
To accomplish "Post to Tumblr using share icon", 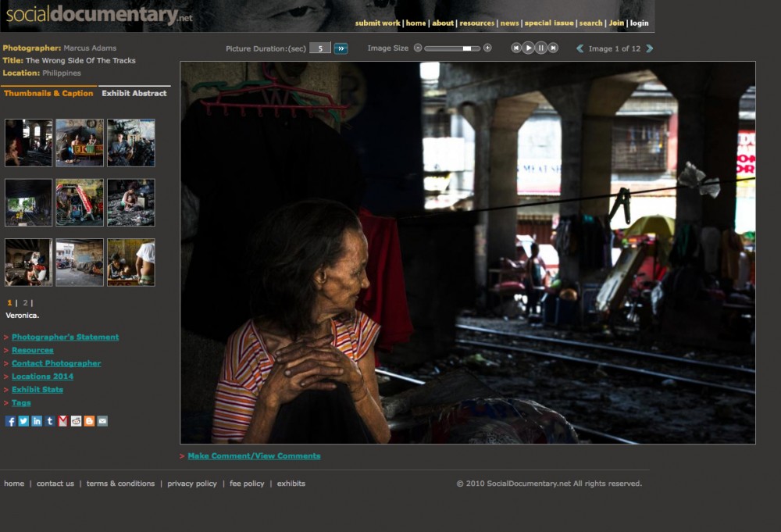I will [50, 421].
